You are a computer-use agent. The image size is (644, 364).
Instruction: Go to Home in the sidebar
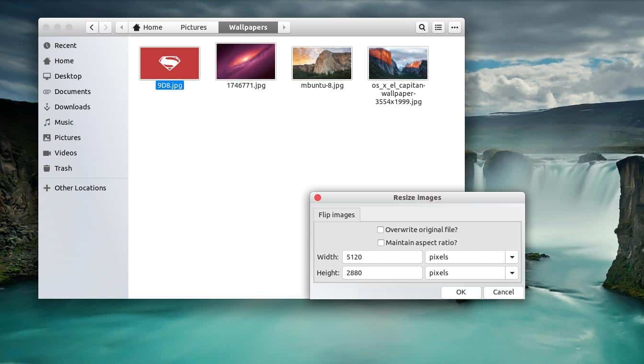(83, 61)
